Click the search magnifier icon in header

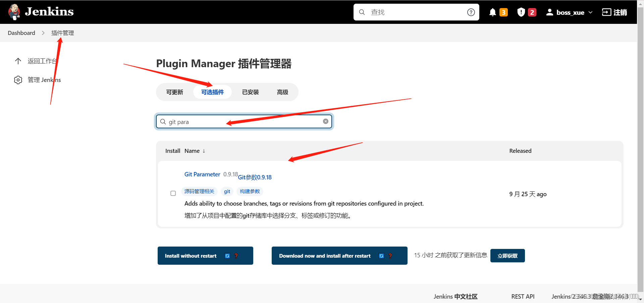[x=362, y=12]
